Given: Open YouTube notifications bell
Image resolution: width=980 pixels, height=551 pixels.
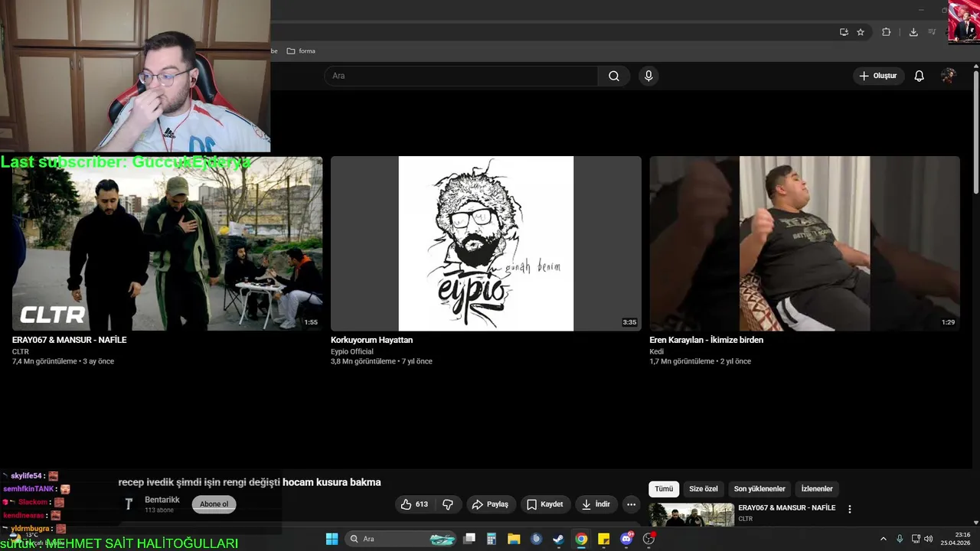Looking at the screenshot, I should click(919, 76).
